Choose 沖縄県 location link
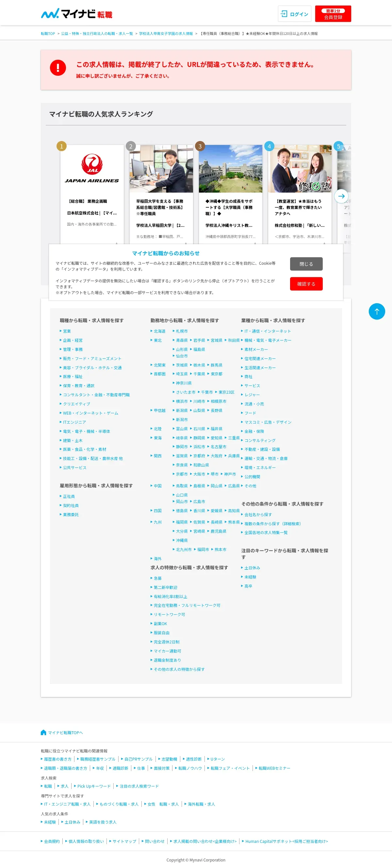Screen dimensions: 392x868 tap(182, 541)
